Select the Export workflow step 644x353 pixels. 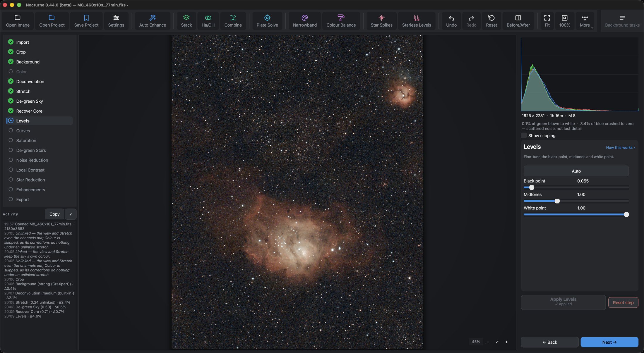coord(40,199)
